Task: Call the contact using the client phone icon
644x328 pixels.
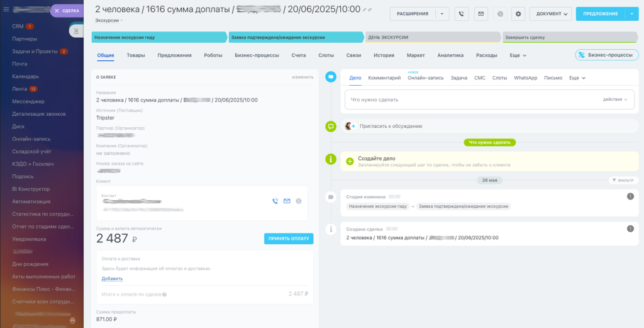Action: click(275, 201)
